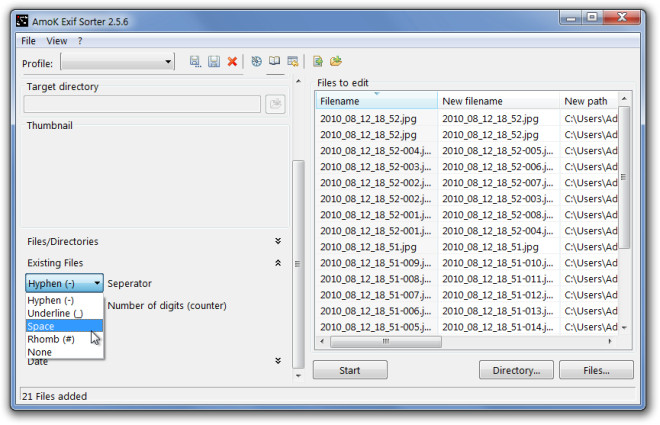Click the file list vertical scrollbar thumb
The image size is (660, 425).
[x=624, y=177]
